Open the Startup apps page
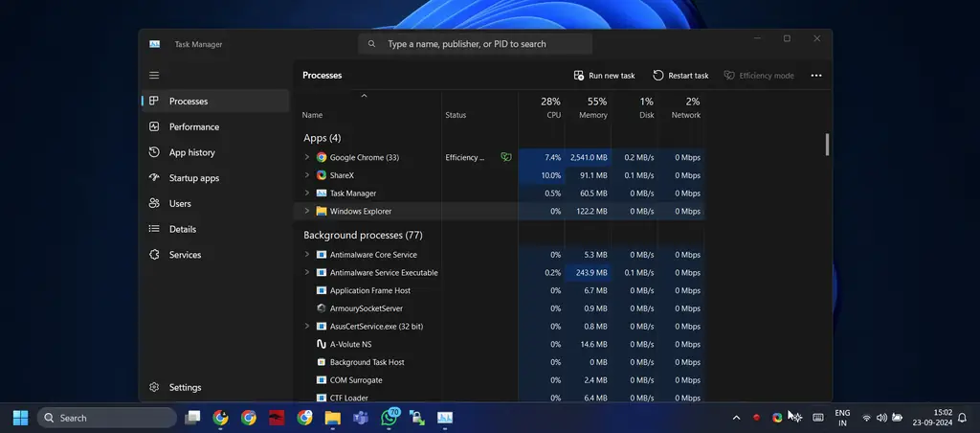The height and width of the screenshot is (433, 980). (215, 178)
